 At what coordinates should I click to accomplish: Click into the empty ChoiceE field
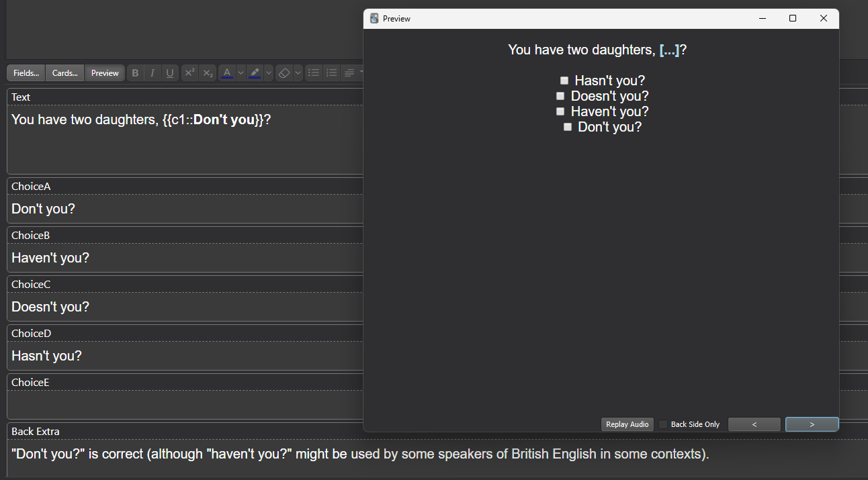coord(185,405)
